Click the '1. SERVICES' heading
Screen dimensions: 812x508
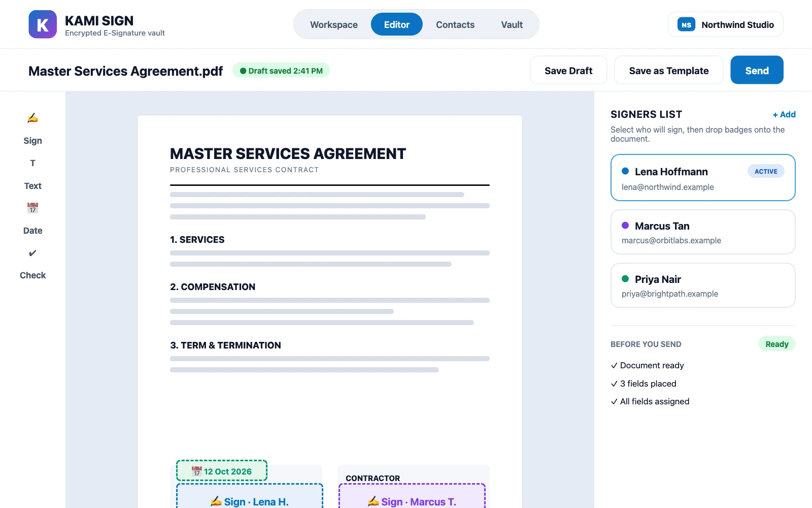tap(197, 240)
